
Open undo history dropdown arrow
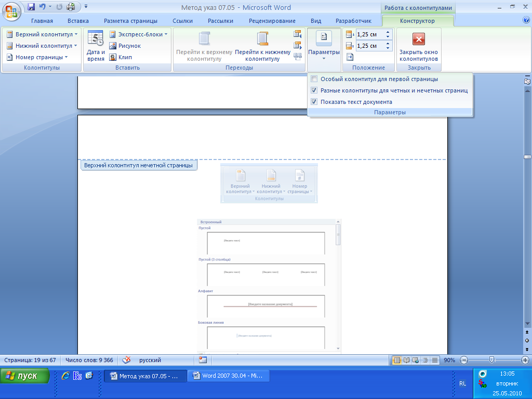[x=50, y=7]
